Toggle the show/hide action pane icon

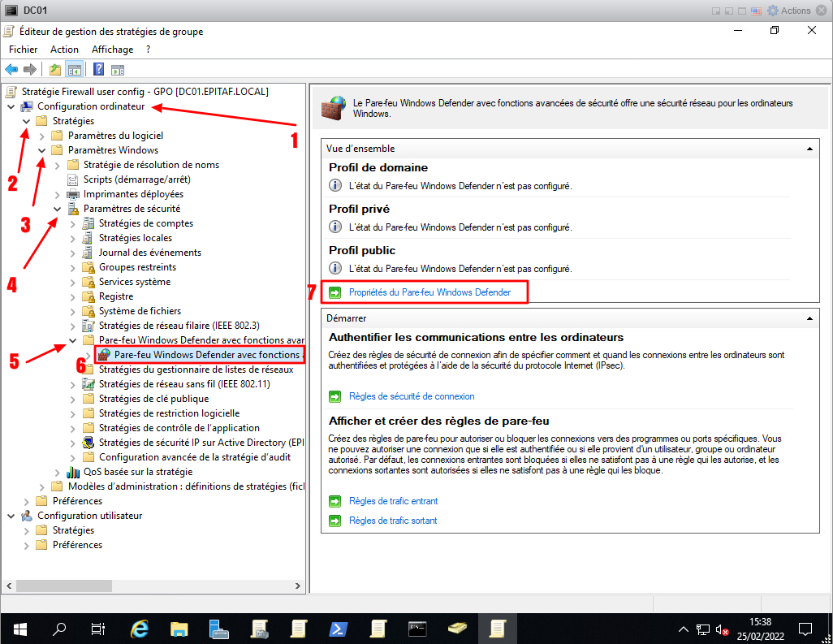(117, 70)
